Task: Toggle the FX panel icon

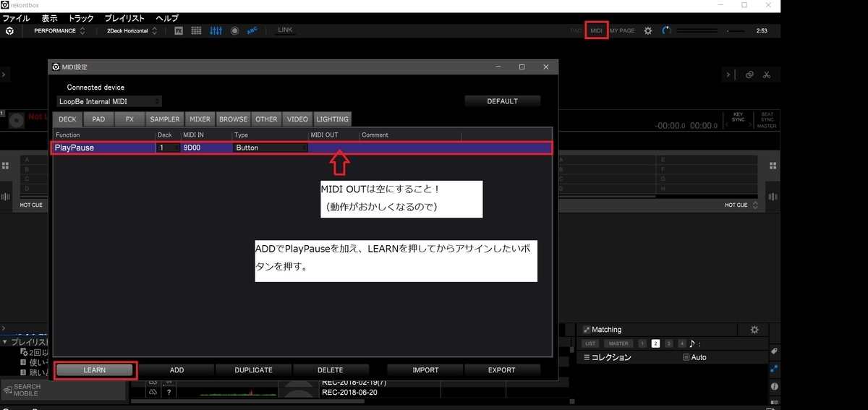Action: tap(179, 31)
